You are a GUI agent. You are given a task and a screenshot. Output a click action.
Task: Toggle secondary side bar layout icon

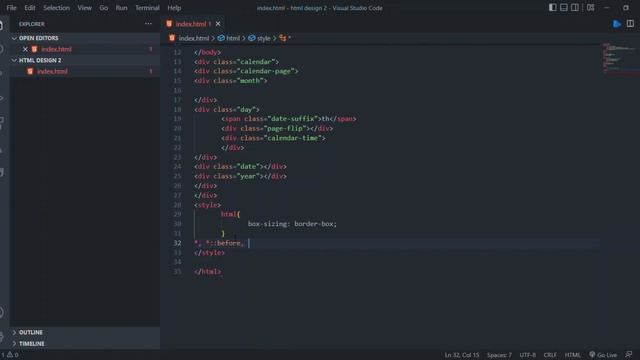[575, 7]
